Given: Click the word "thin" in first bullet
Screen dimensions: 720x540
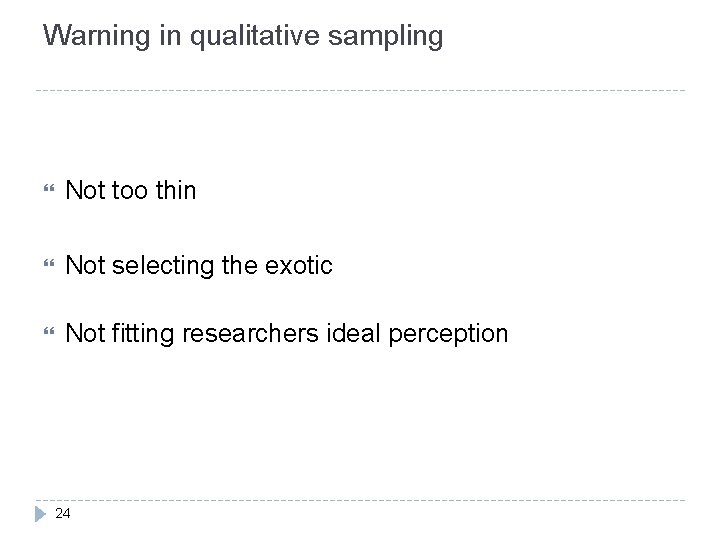Looking at the screenshot, I should point(177,190).
